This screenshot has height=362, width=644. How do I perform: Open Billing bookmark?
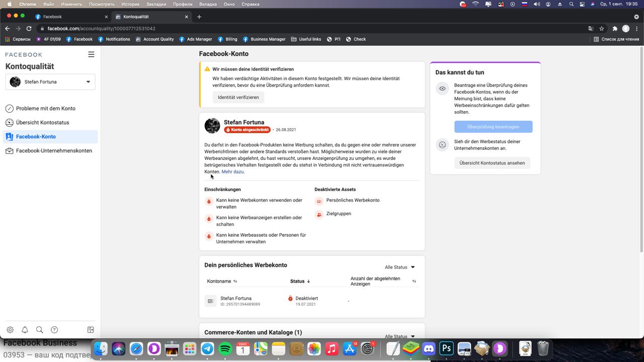(x=227, y=39)
